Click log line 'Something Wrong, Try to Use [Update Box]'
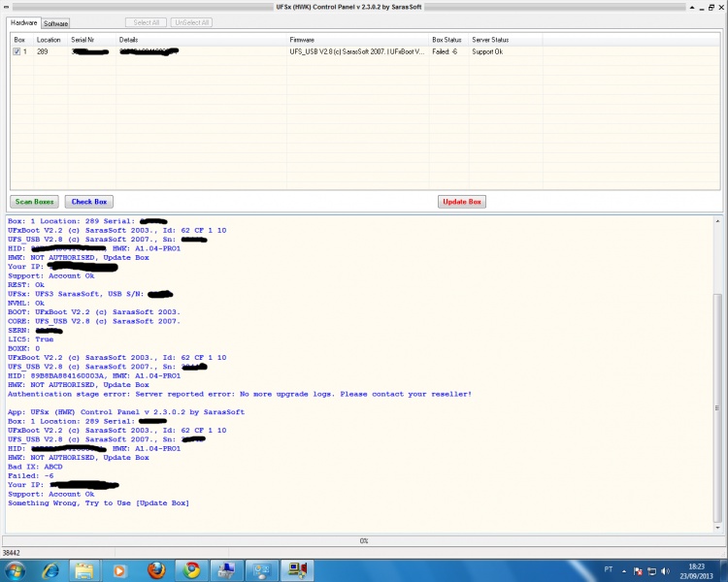The image size is (728, 582). point(98,503)
